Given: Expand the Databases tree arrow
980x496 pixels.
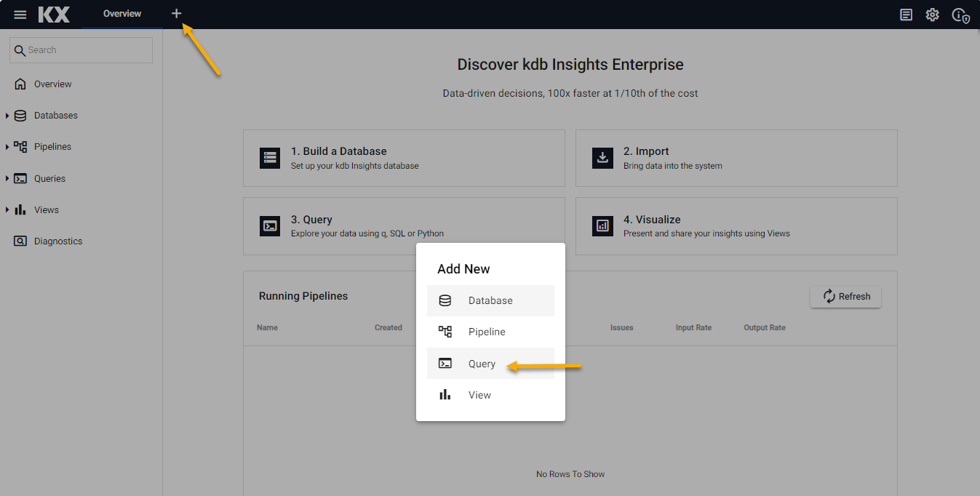Looking at the screenshot, I should [x=7, y=116].
